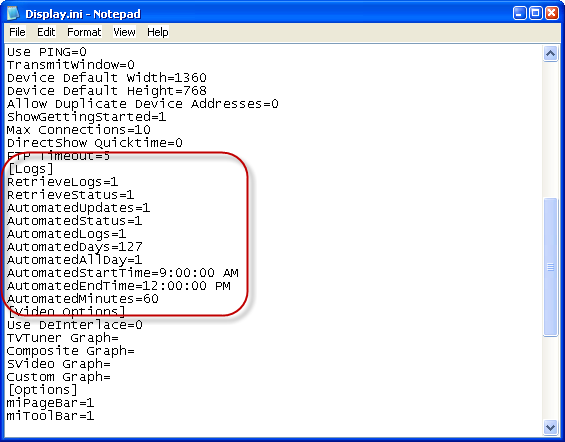
Task: Minimize the Notepad window
Action: click(x=519, y=13)
